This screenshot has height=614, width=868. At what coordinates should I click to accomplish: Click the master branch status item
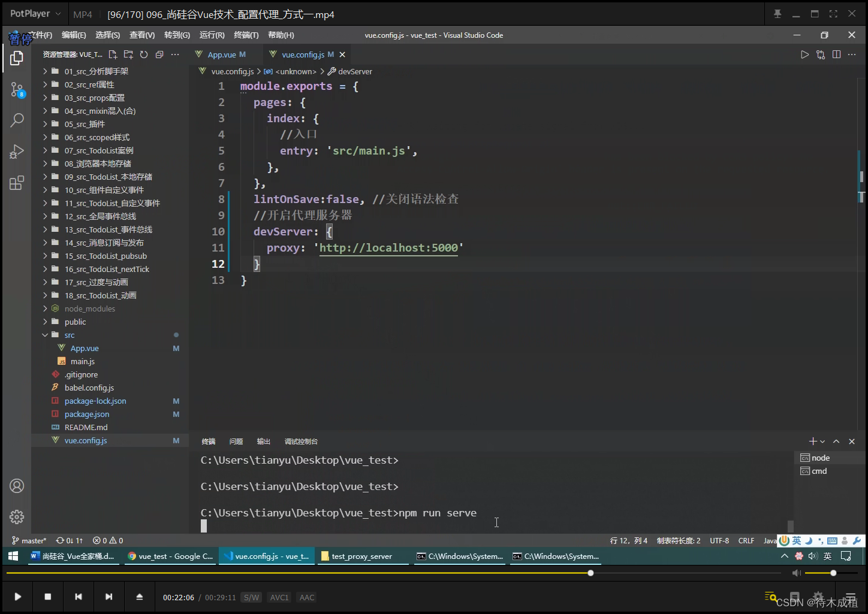29,540
